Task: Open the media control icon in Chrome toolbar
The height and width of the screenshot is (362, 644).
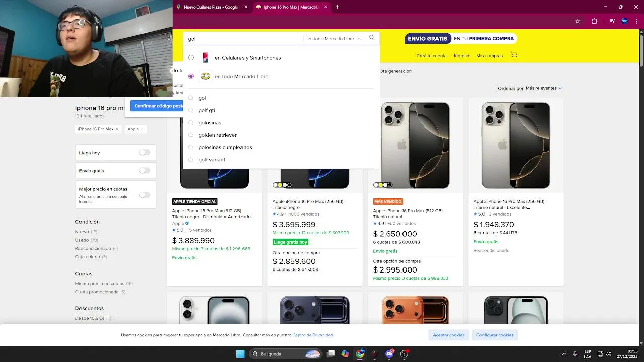Action: point(612,21)
